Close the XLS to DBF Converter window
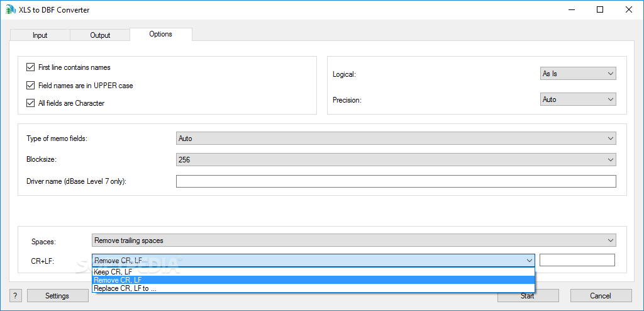 pos(628,9)
